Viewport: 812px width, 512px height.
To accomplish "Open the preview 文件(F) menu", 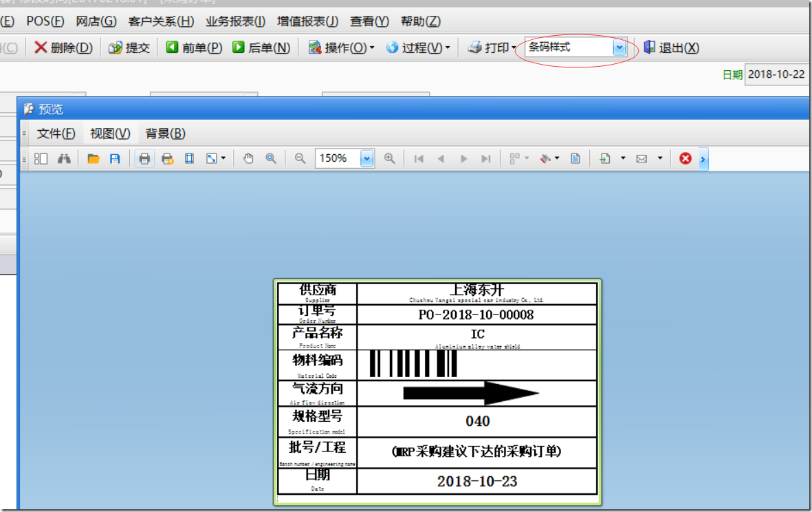I will coord(56,134).
